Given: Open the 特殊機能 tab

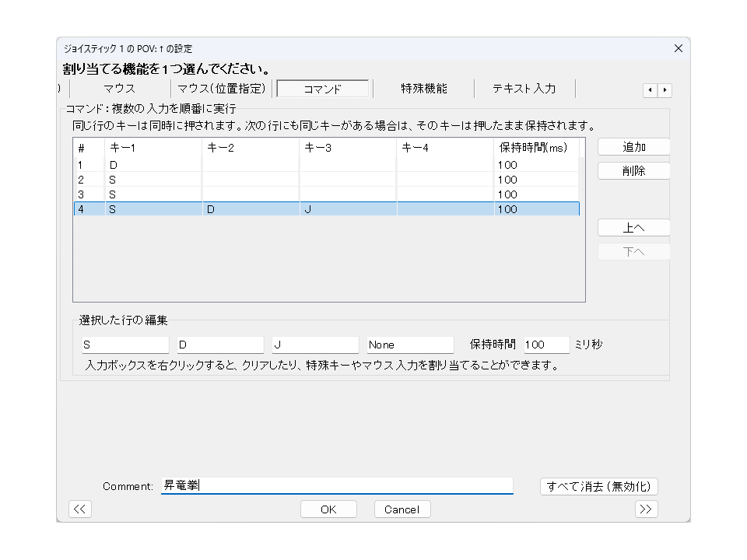Looking at the screenshot, I should coord(424,89).
